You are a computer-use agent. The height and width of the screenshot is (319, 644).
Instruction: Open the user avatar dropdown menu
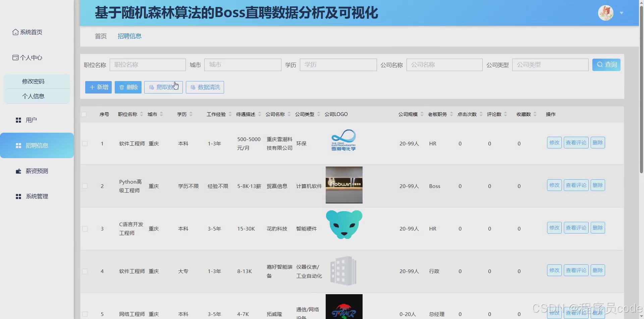click(621, 13)
